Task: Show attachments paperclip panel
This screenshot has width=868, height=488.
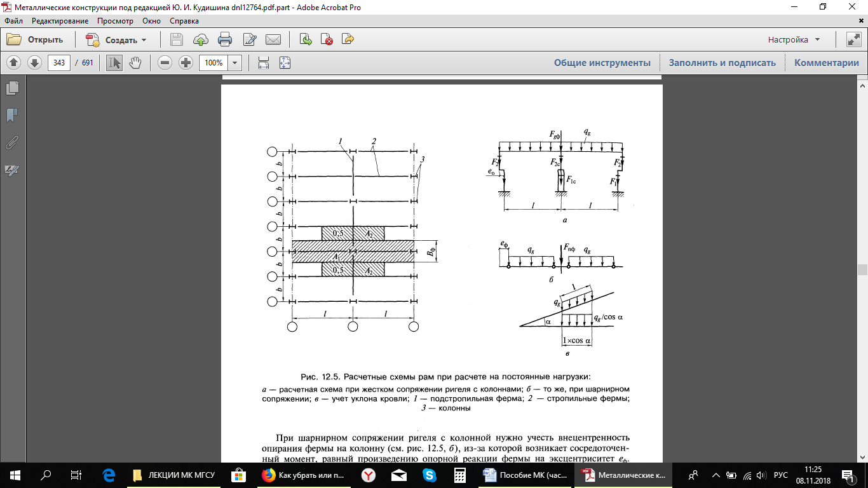Action: coord(12,143)
